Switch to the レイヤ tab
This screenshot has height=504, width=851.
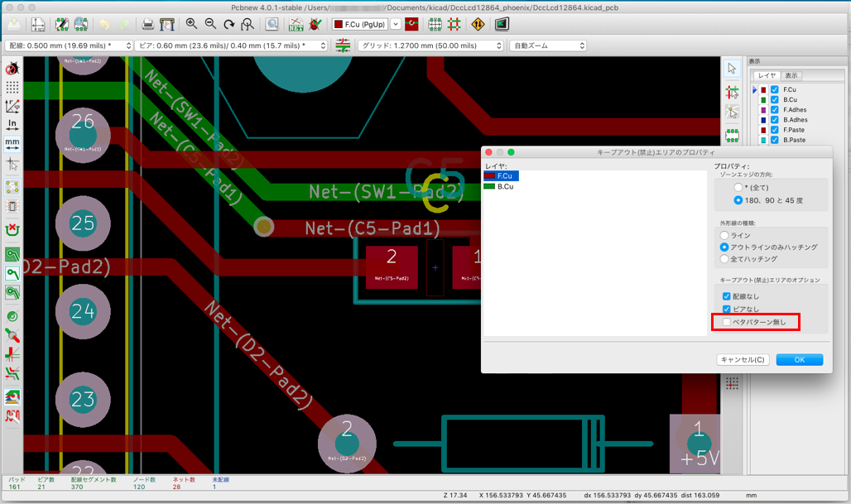point(767,75)
